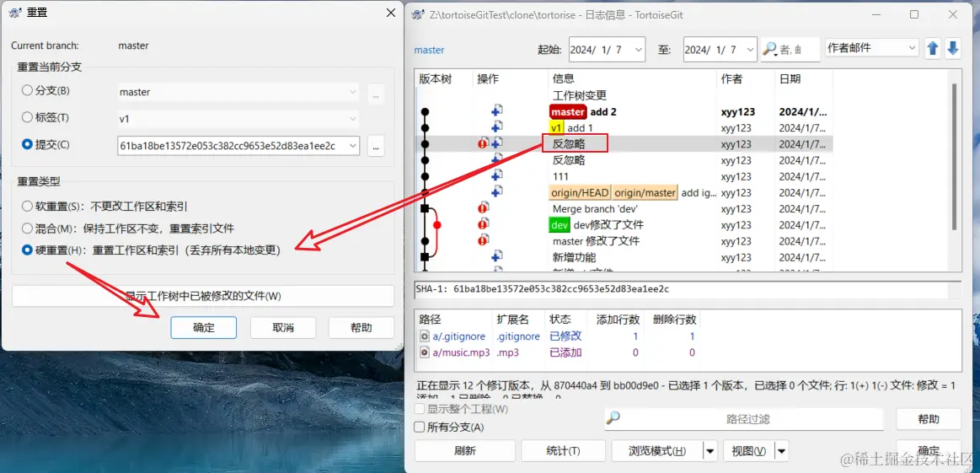Click the 操作 column header

(510, 79)
